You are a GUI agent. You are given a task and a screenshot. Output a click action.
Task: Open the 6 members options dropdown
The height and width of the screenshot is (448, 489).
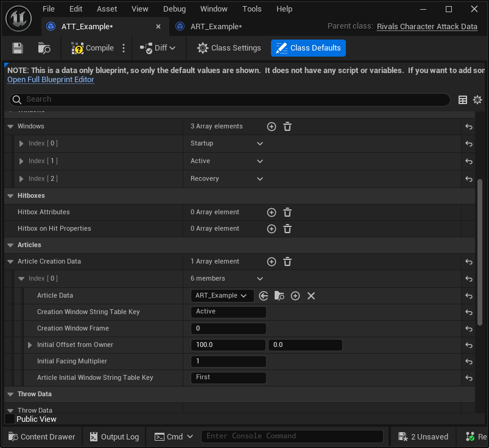click(260, 279)
